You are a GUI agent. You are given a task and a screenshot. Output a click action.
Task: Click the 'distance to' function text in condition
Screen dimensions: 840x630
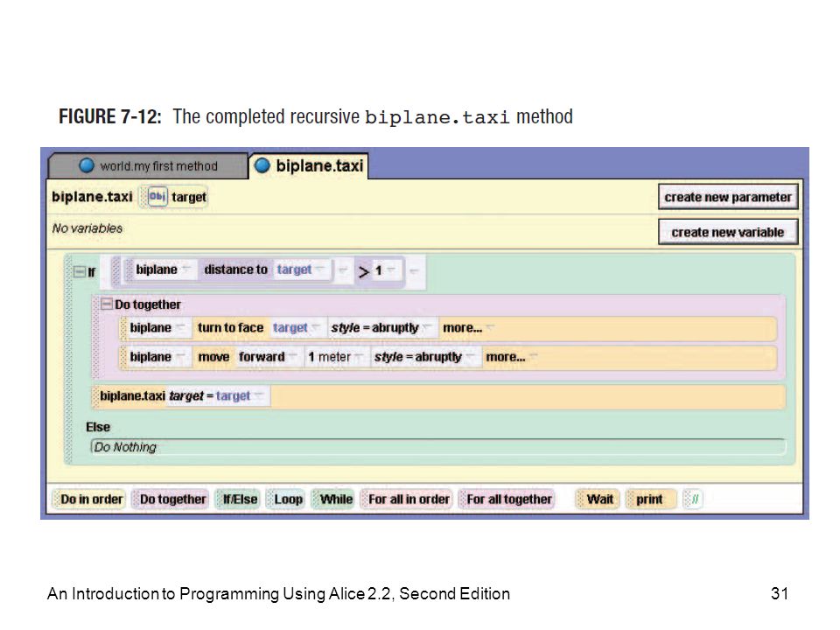(235, 269)
